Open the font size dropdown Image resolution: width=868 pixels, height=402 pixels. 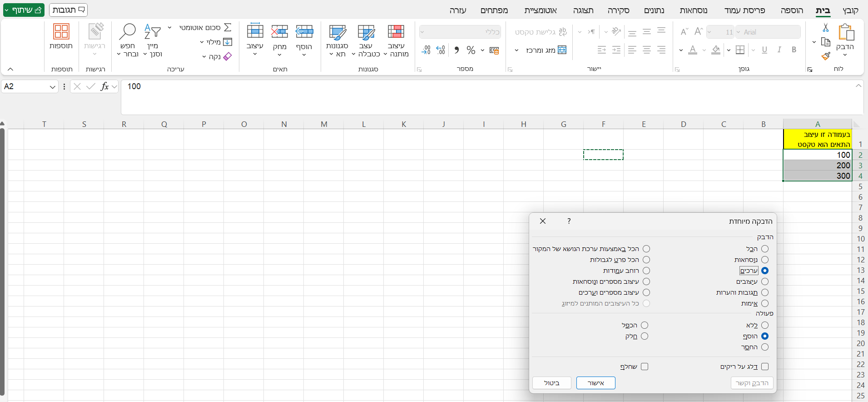point(710,32)
